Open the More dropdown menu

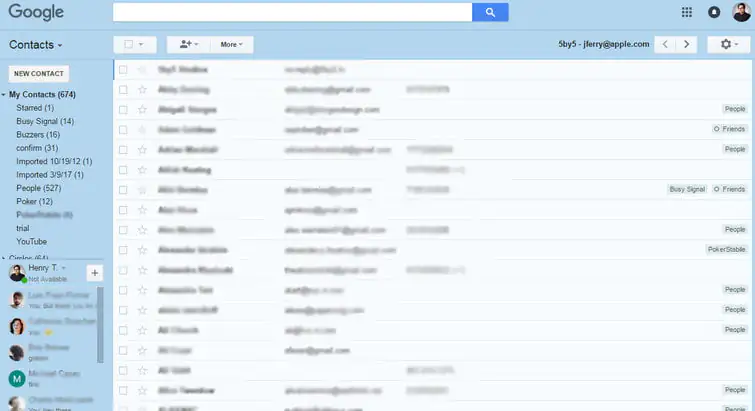[232, 44]
